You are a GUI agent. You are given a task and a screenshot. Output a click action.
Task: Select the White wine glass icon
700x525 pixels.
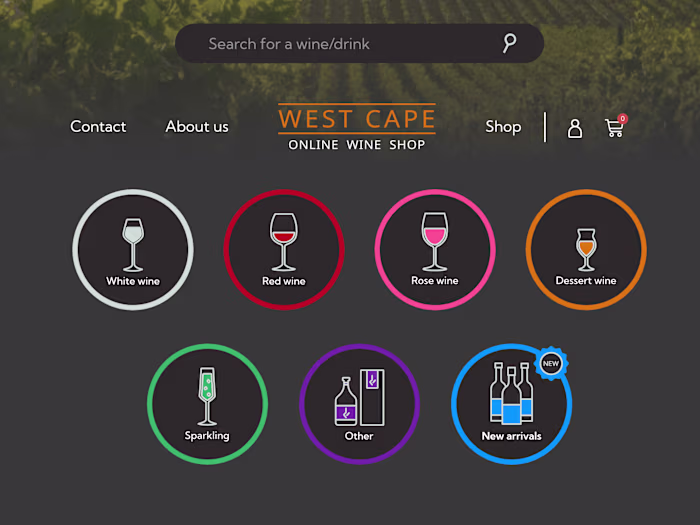[x=133, y=242]
